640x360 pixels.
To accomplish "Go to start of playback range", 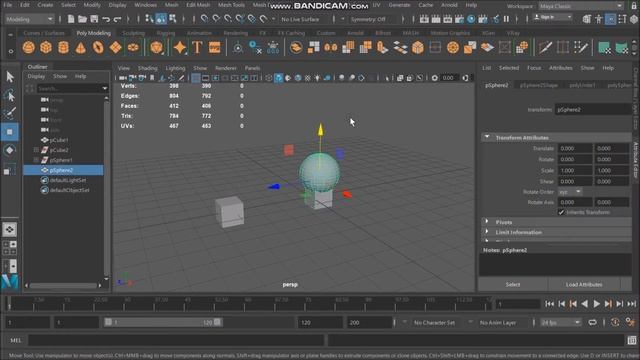I will tap(550, 304).
